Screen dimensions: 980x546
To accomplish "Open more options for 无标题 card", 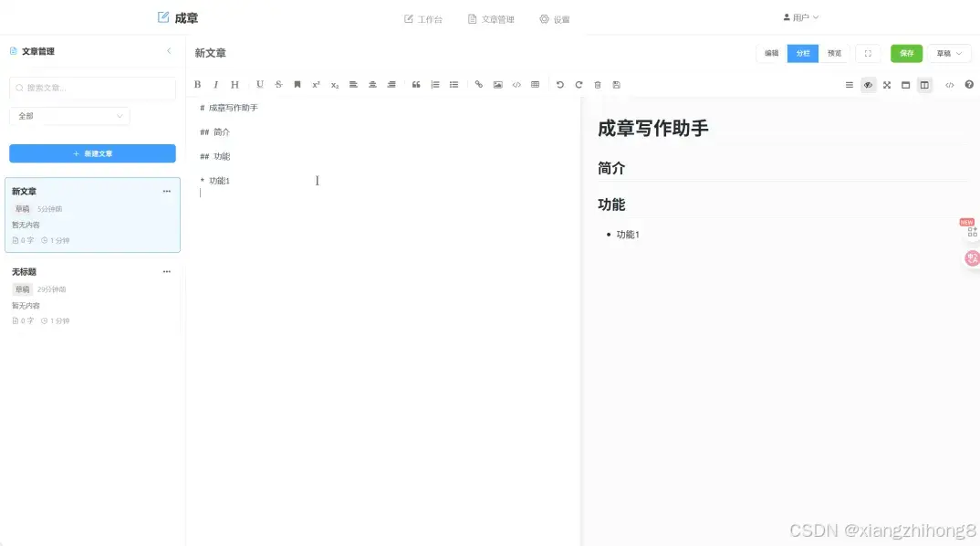I will [167, 272].
